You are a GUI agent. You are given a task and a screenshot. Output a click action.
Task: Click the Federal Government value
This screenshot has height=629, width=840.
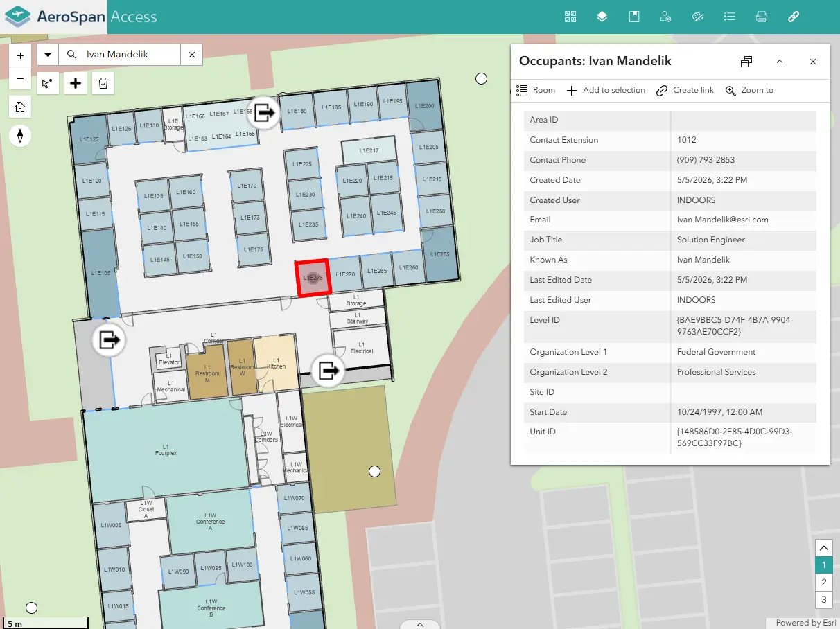tap(716, 352)
